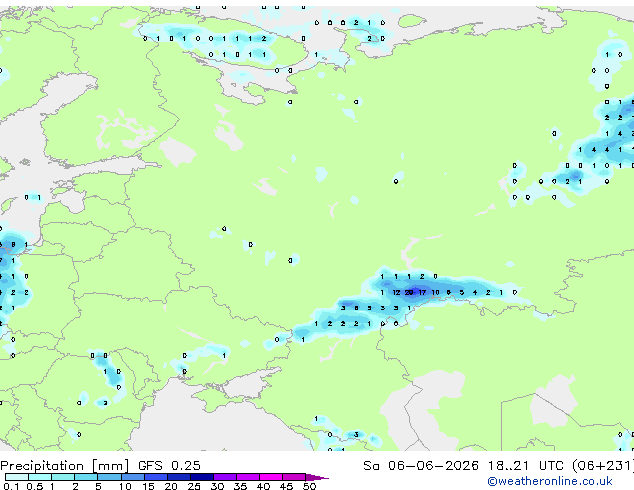Click the 25–30 mm navy legend swatch
The width and height of the screenshot is (634, 490).
click(x=201, y=477)
